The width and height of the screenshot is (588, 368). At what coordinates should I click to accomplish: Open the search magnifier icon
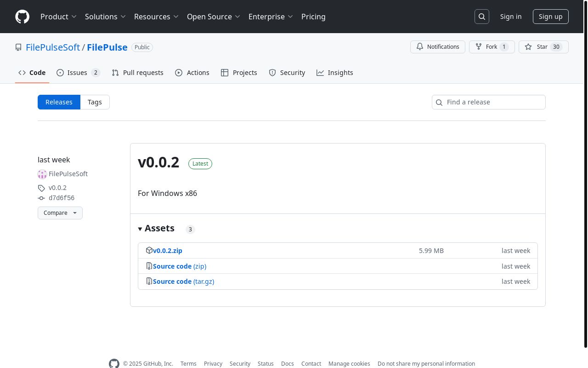coord(481,16)
